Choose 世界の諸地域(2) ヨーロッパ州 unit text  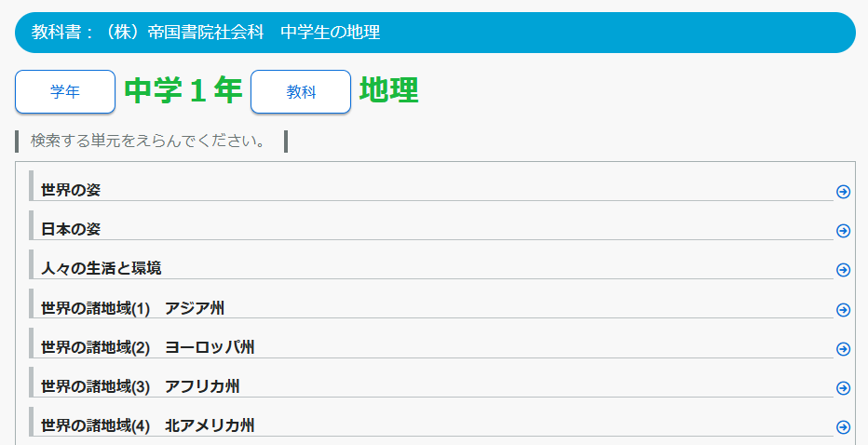148,347
